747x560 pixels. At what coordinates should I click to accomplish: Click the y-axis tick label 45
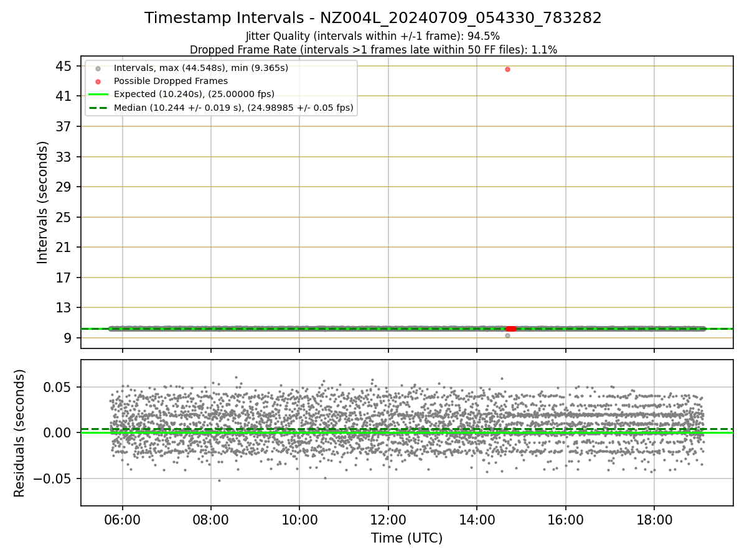(65, 66)
